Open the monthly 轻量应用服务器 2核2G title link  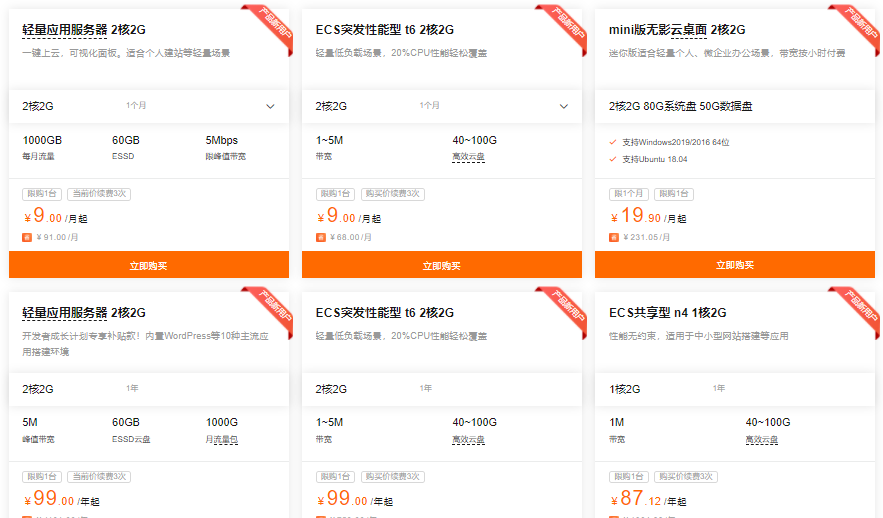[84, 30]
